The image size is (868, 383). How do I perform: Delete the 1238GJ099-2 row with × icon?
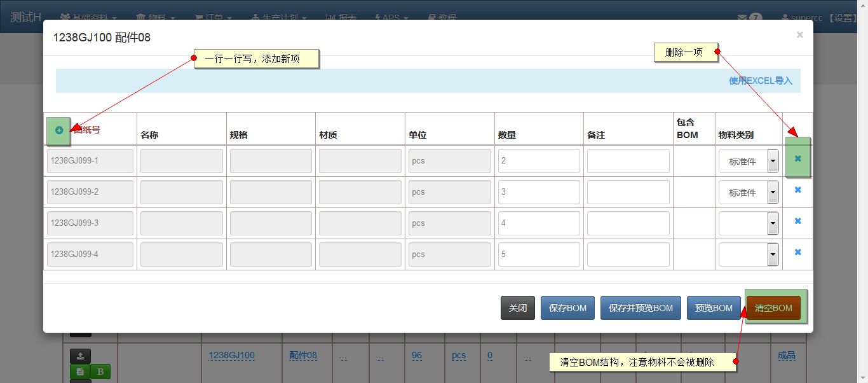click(x=797, y=191)
